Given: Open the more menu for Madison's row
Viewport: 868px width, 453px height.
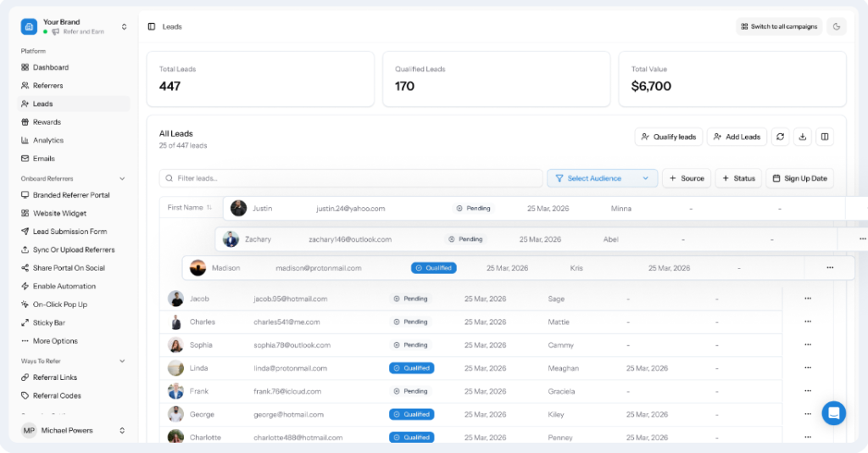Looking at the screenshot, I should [830, 268].
